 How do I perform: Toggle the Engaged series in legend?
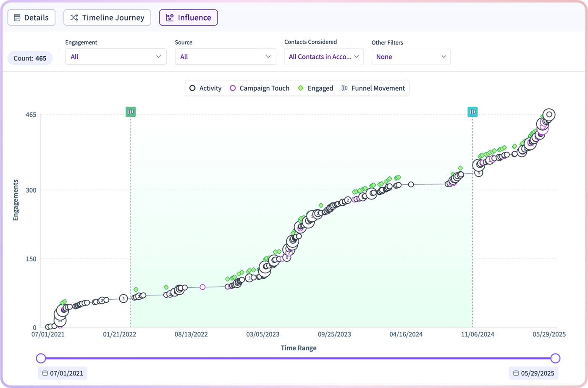[x=315, y=88]
